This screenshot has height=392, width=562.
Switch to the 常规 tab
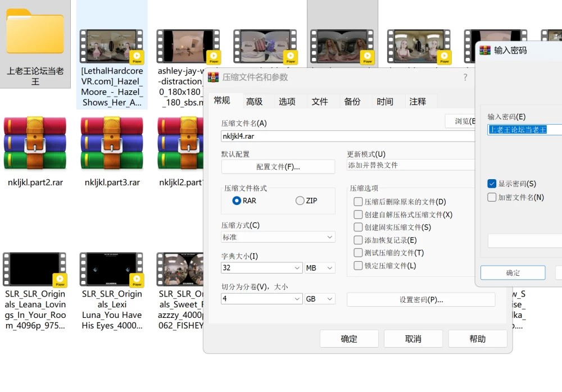click(222, 101)
